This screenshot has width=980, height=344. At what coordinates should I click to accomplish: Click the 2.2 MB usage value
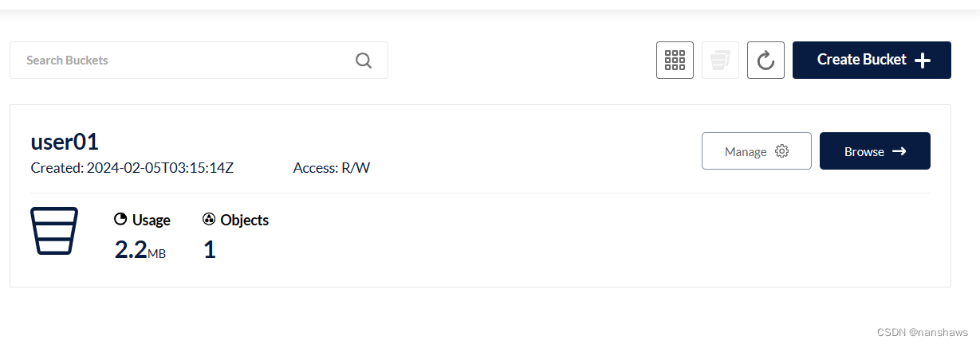point(140,250)
